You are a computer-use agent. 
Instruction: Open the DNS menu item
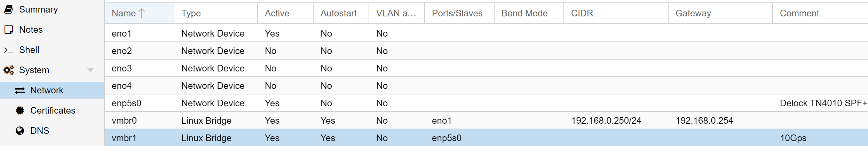click(40, 131)
